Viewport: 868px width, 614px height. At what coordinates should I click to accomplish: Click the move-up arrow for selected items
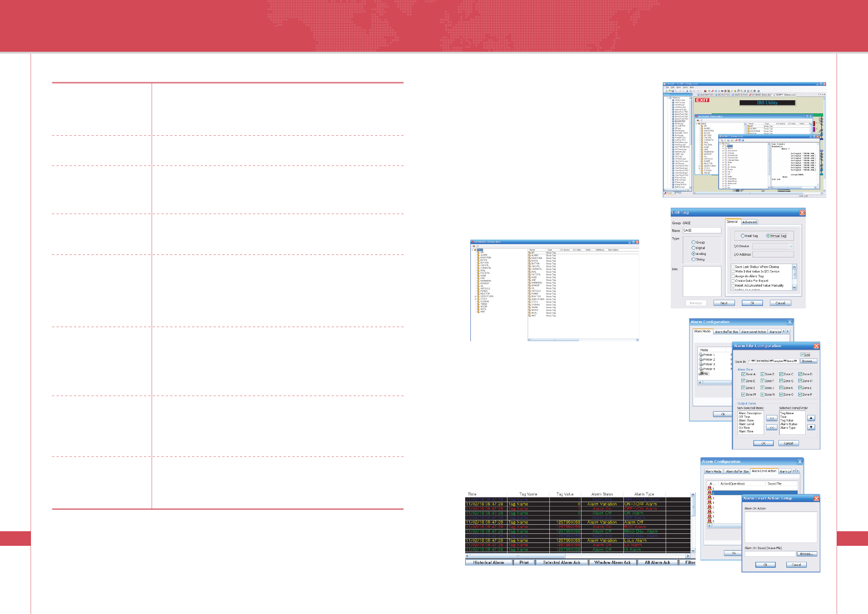point(811,418)
